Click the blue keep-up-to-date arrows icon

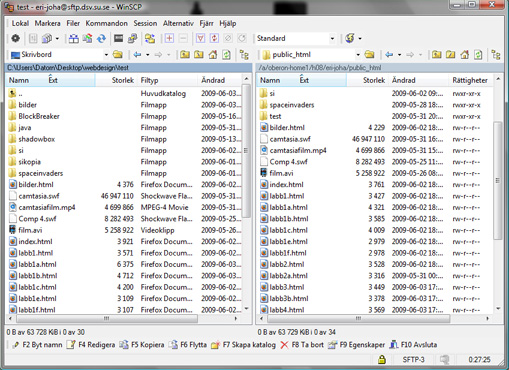pyautogui.click(x=101, y=38)
